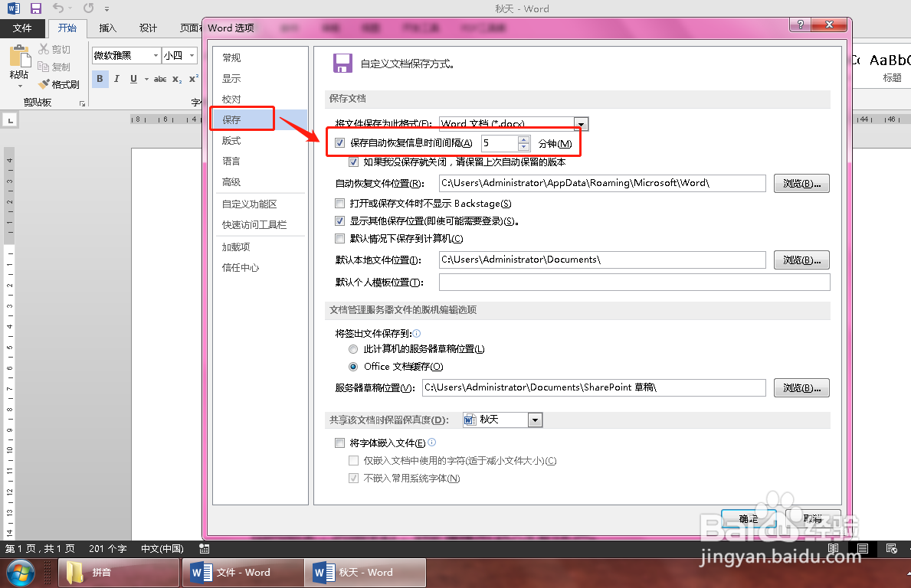Enable 将字体嵌入文件 checkbox
Image resolution: width=911 pixels, height=588 pixels.
[x=340, y=443]
